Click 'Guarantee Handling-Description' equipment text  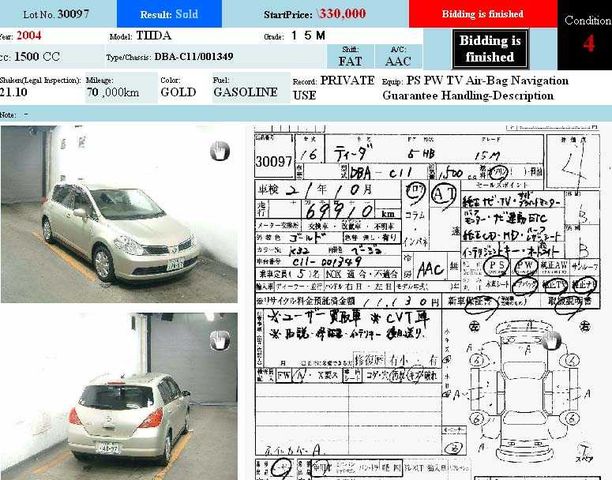click(x=468, y=96)
